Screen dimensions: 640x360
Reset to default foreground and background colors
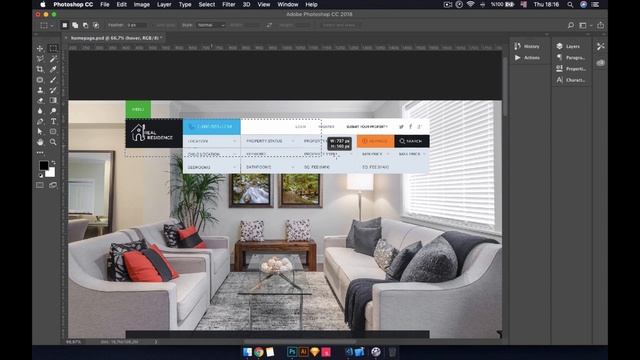pyautogui.click(x=40, y=176)
